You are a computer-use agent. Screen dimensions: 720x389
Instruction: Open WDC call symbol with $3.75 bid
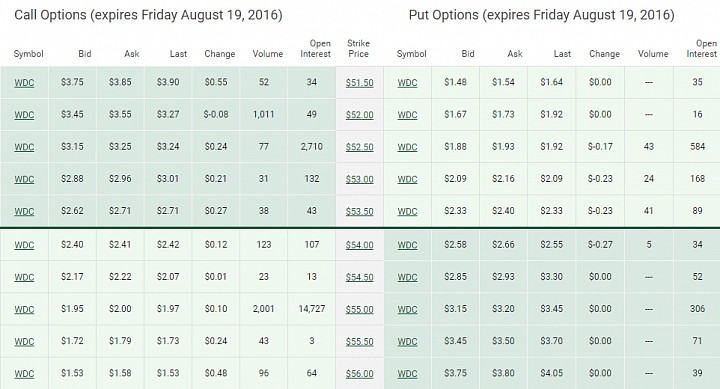pyautogui.click(x=24, y=83)
